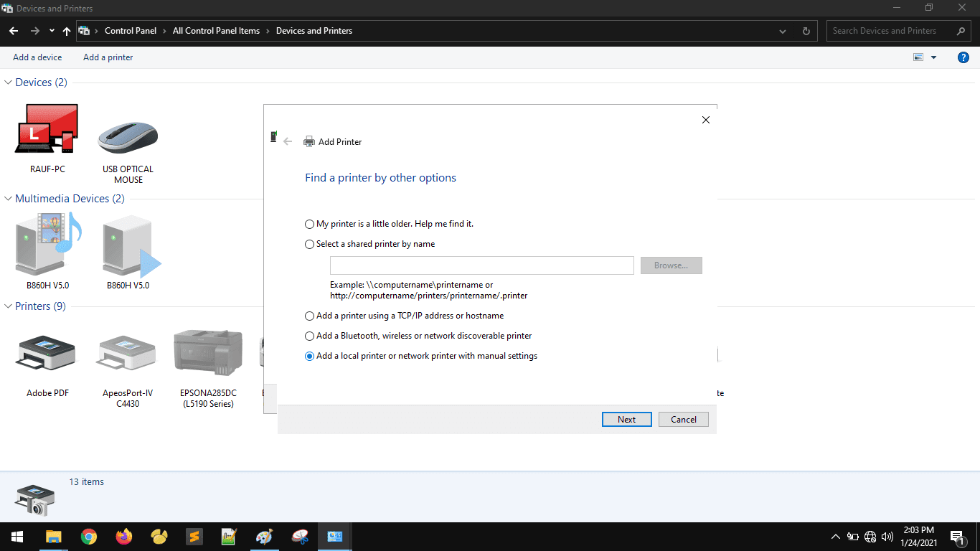Click the battery power tray icon
The image size is (980, 551).
(x=853, y=537)
